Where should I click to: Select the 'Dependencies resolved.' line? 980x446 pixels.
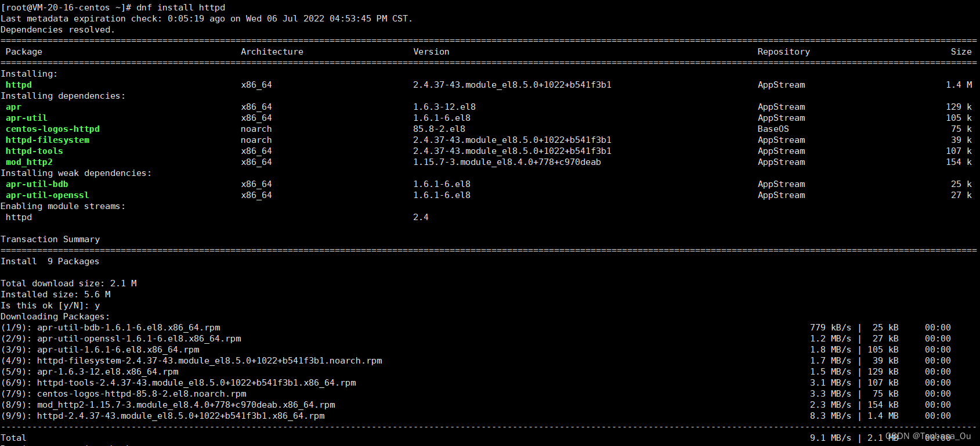(58, 30)
